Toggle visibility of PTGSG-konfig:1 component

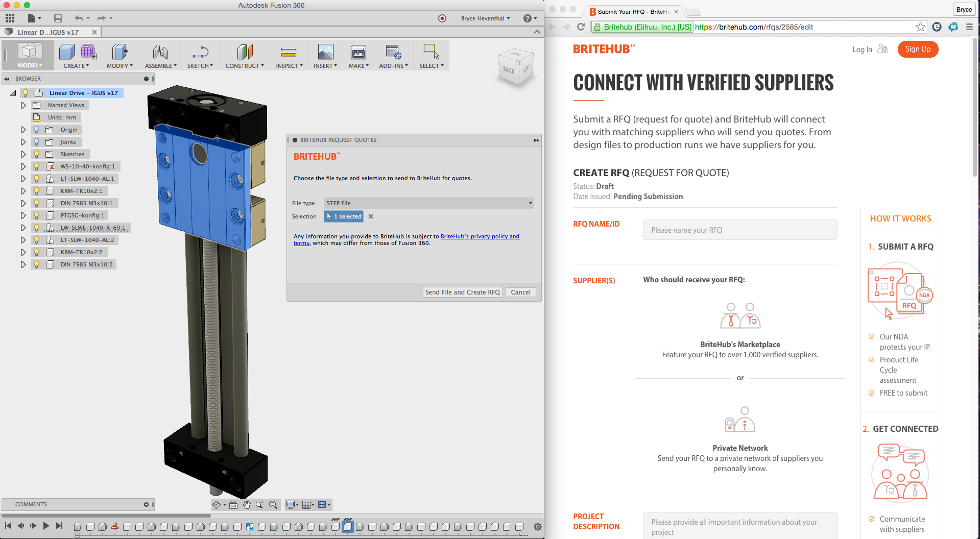36,215
